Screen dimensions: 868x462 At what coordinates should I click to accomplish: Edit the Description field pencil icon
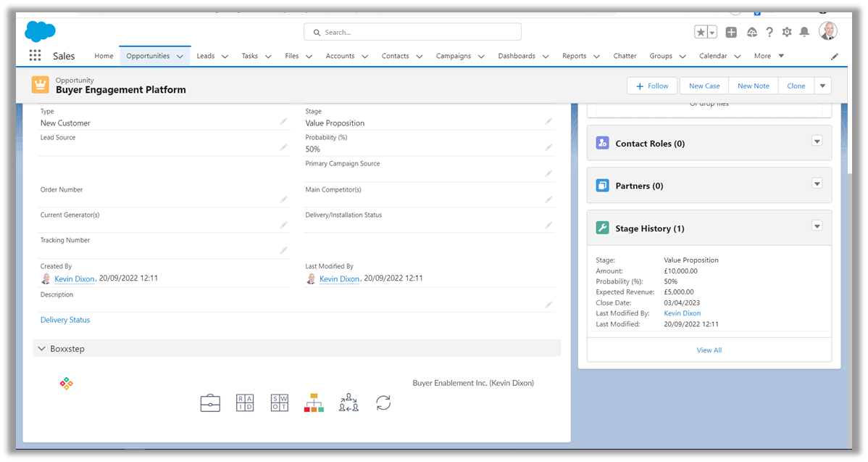548,305
